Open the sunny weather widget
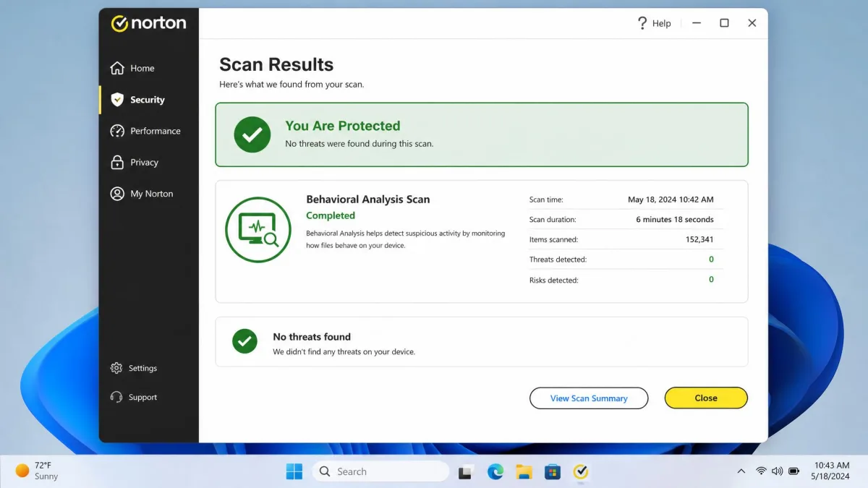868x488 pixels. point(36,471)
